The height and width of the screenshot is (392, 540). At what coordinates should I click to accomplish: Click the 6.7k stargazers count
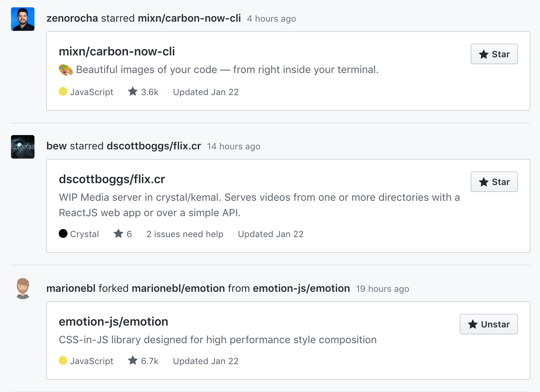pos(143,361)
